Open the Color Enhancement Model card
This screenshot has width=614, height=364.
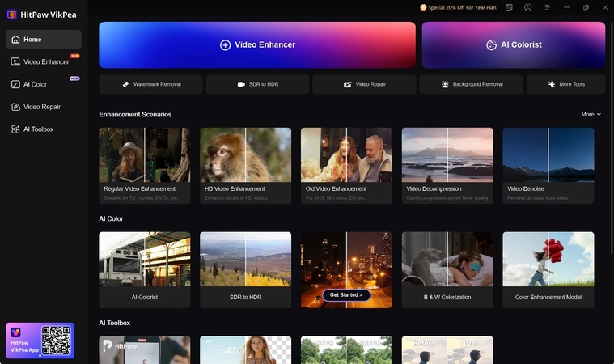548,269
